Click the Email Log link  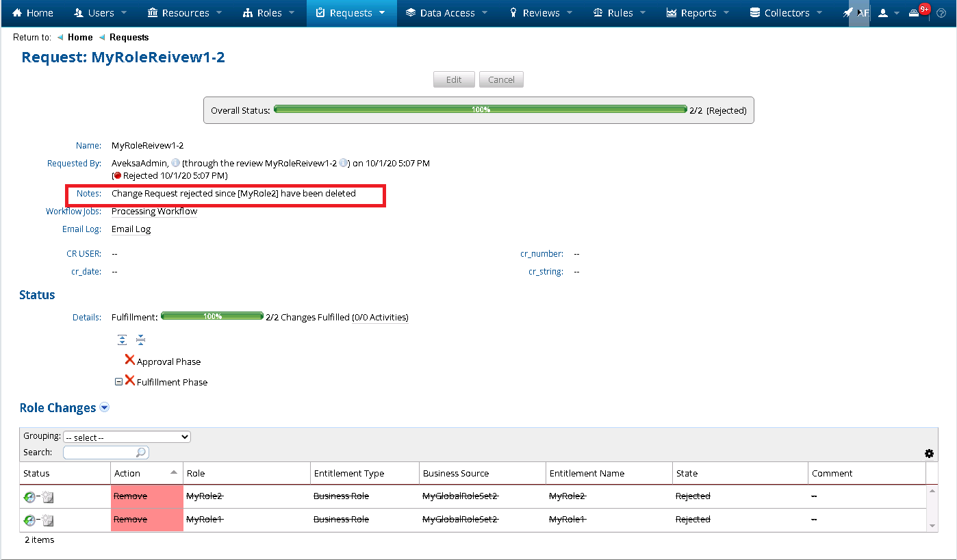(131, 229)
